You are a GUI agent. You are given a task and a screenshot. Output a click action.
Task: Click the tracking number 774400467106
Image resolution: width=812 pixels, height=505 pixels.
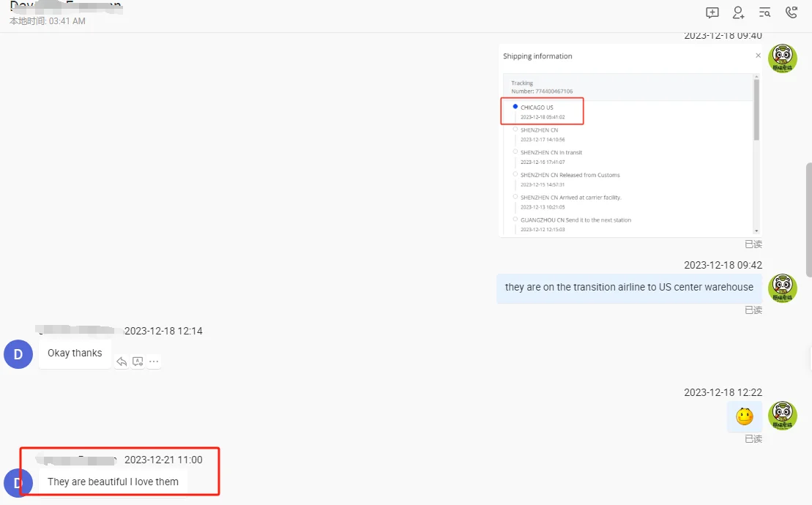tap(554, 91)
